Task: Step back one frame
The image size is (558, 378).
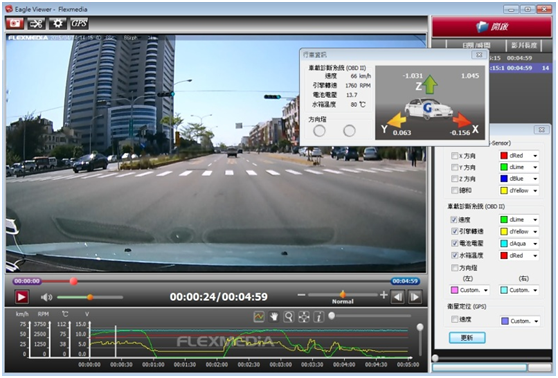Action: point(397,296)
